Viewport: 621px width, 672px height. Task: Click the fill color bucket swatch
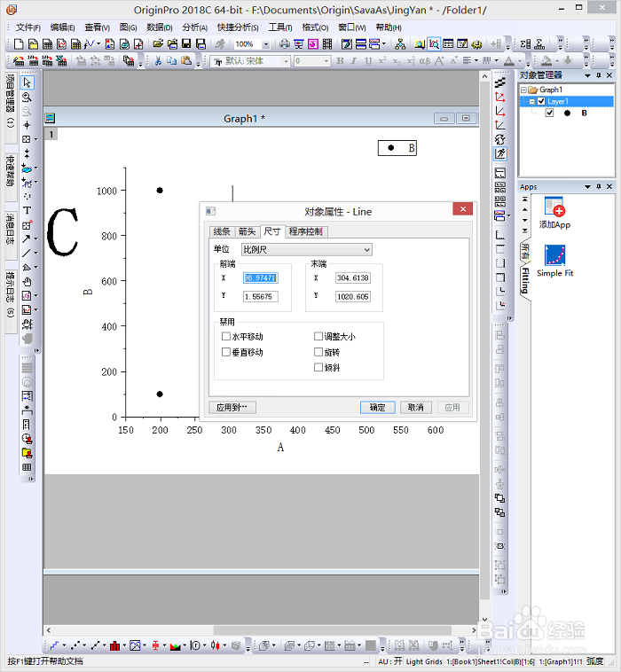click(x=546, y=61)
